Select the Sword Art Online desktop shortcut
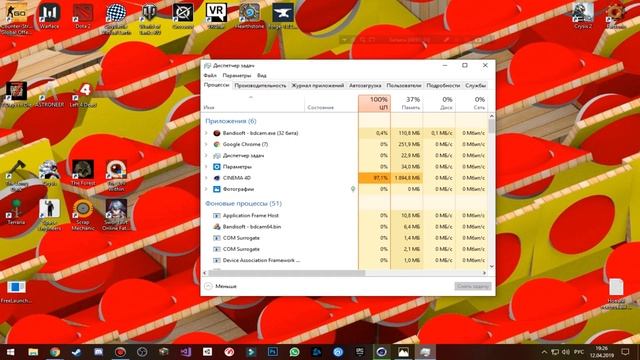Screen dimensions: 640x360 pos(116,215)
